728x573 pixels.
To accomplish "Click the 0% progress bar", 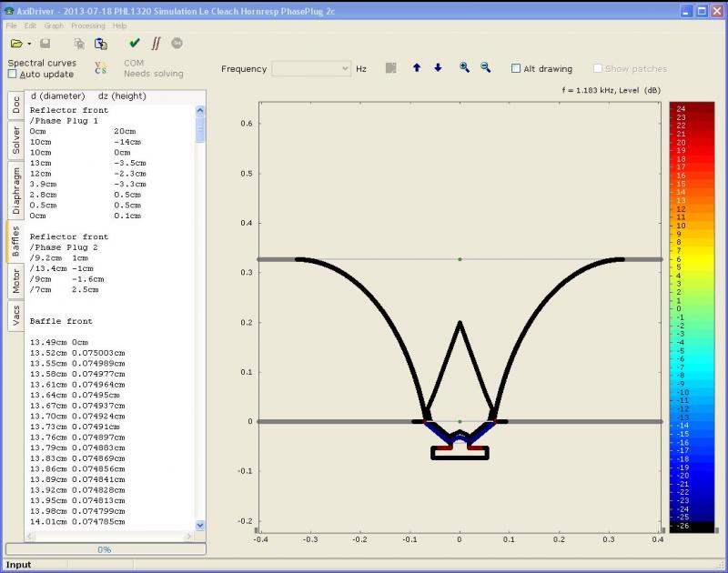I will 106,549.
